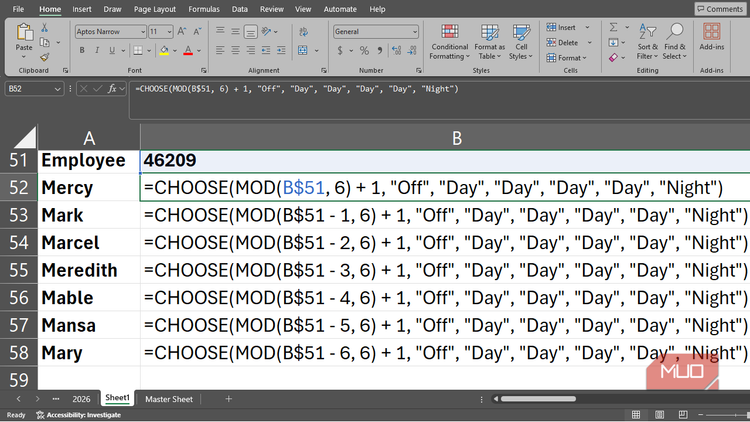Click the Paste clipboard icon
The height and width of the screenshot is (422, 750).
coord(24,33)
